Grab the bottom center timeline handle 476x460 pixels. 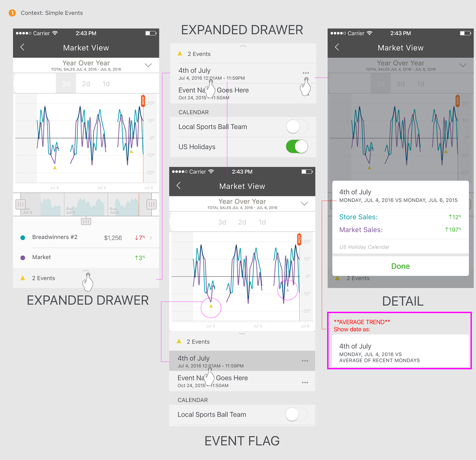(x=86, y=221)
